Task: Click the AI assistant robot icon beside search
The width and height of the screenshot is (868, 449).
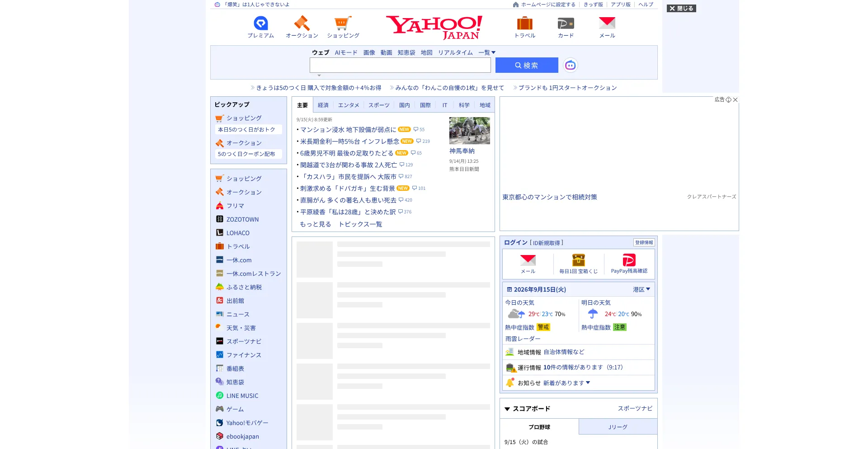Action: (x=571, y=65)
